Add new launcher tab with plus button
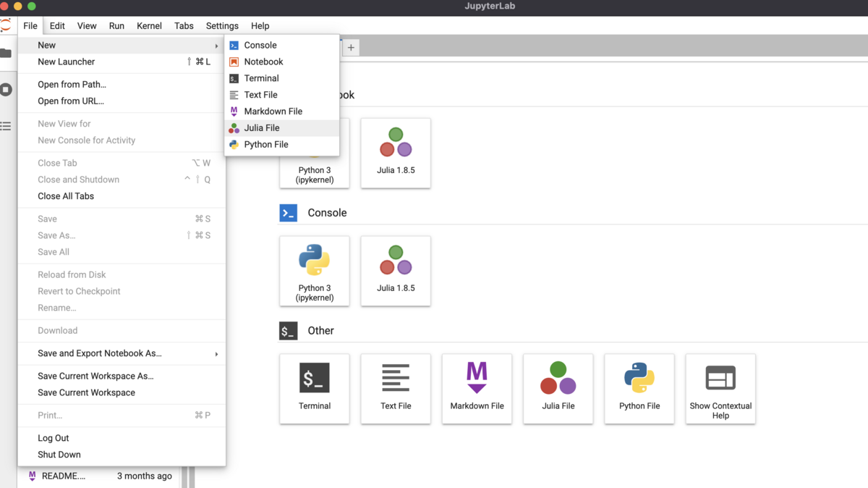The image size is (868, 488). pos(351,48)
